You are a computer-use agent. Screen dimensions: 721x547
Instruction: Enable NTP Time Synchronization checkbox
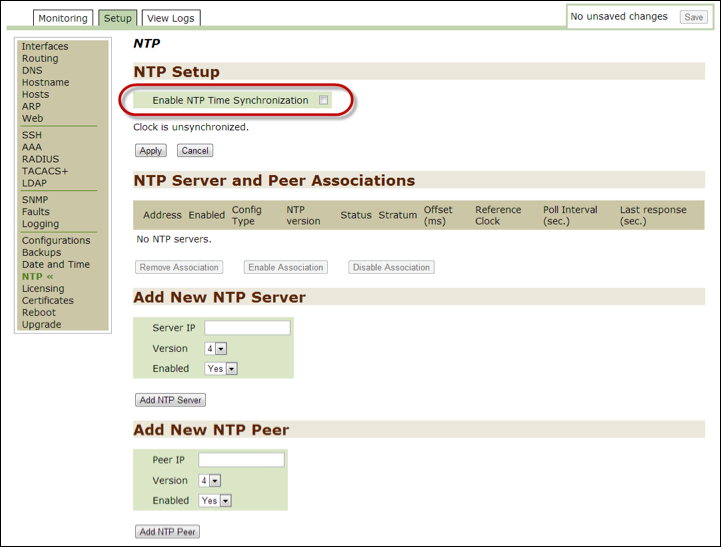323,100
